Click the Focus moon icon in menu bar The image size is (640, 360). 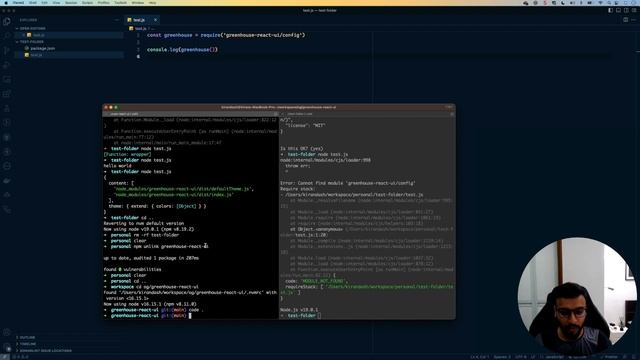(563, 2)
